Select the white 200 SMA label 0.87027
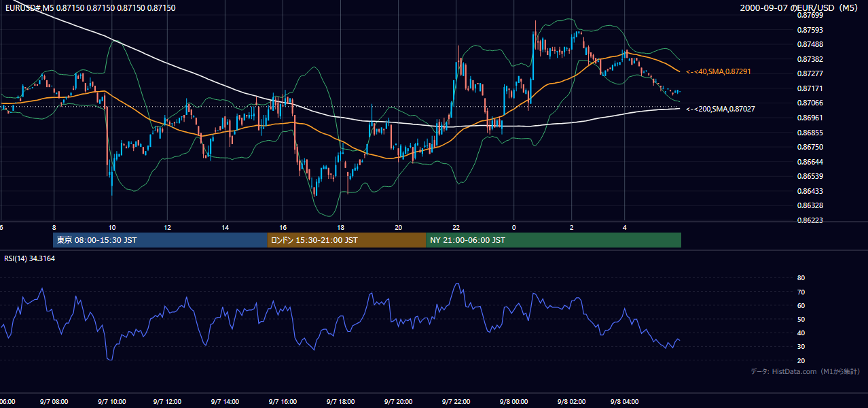The image size is (868, 408). coord(720,109)
